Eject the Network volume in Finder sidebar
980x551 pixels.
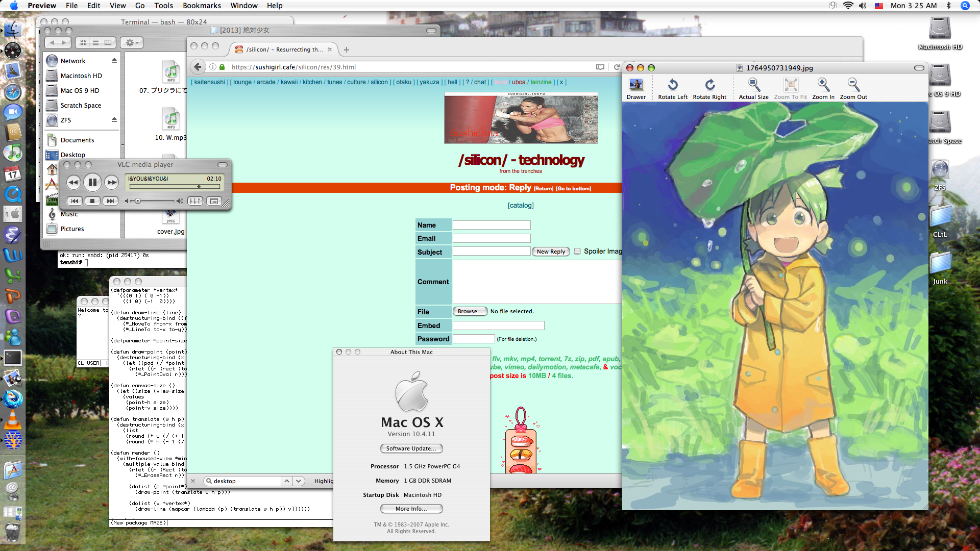click(114, 61)
